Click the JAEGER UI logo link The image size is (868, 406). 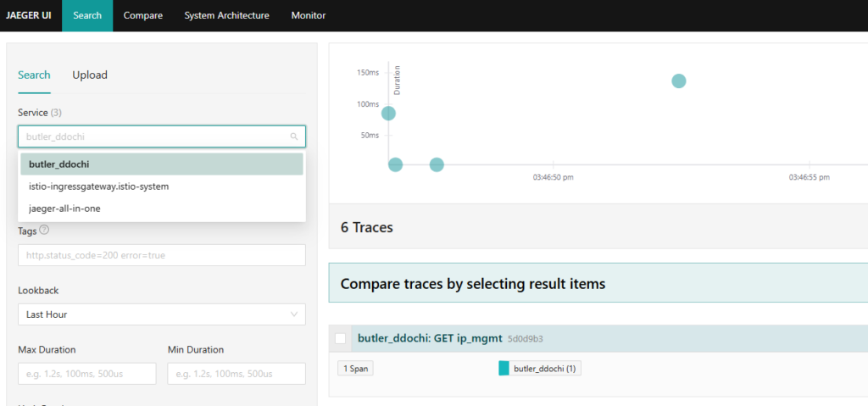click(x=29, y=15)
